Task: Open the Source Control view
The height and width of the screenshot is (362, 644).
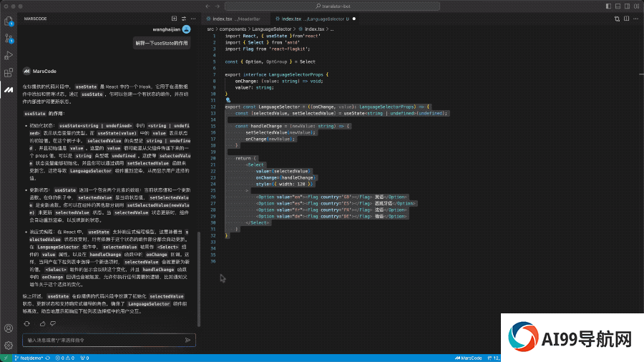Action: 9,38
